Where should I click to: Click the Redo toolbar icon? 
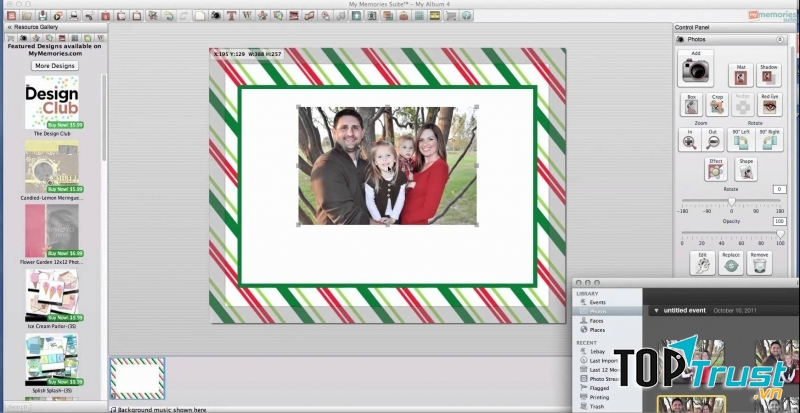point(184,16)
